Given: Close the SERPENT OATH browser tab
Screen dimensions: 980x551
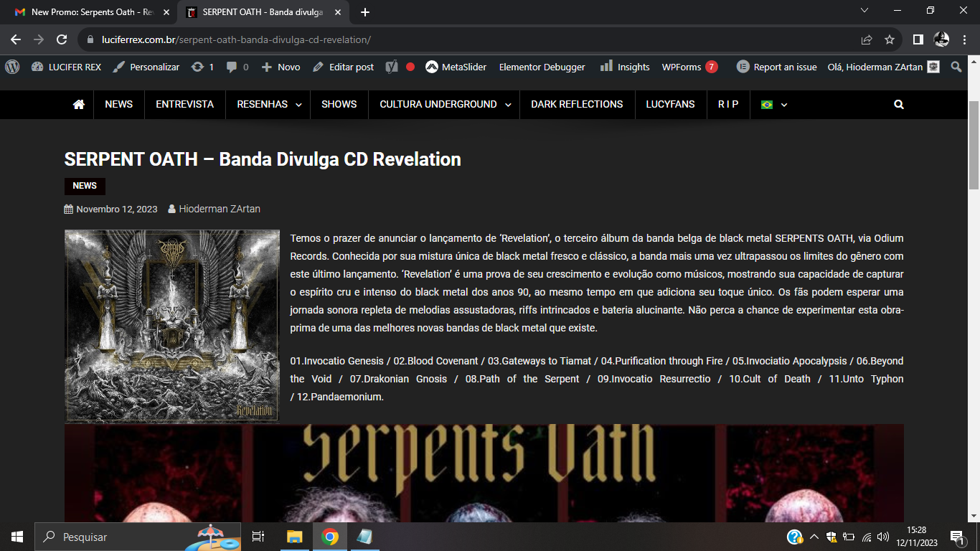Looking at the screenshot, I should pyautogui.click(x=338, y=12).
